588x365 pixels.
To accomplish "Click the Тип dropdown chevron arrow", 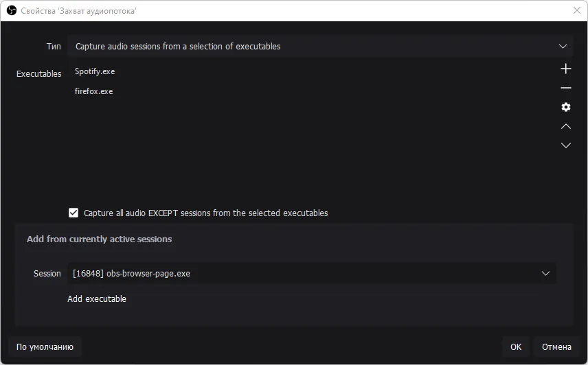I will [563, 47].
